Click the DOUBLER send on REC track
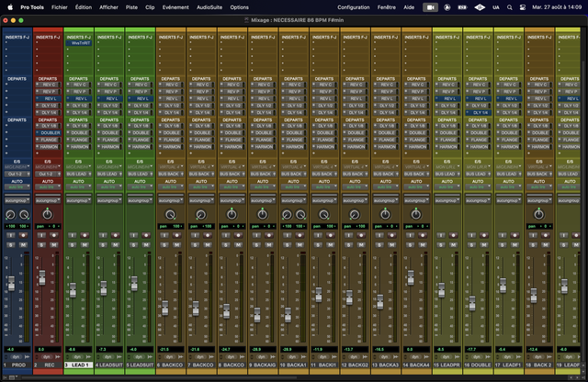The image size is (588, 382). (48, 132)
